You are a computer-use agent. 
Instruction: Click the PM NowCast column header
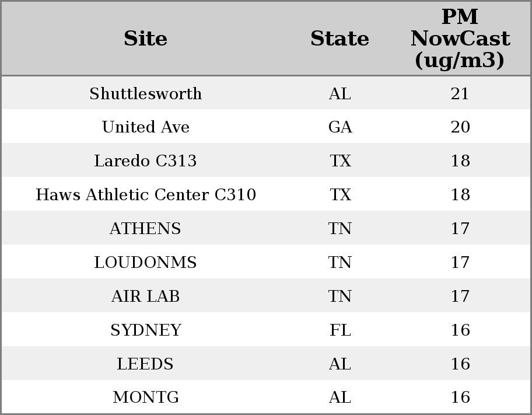pos(460,39)
